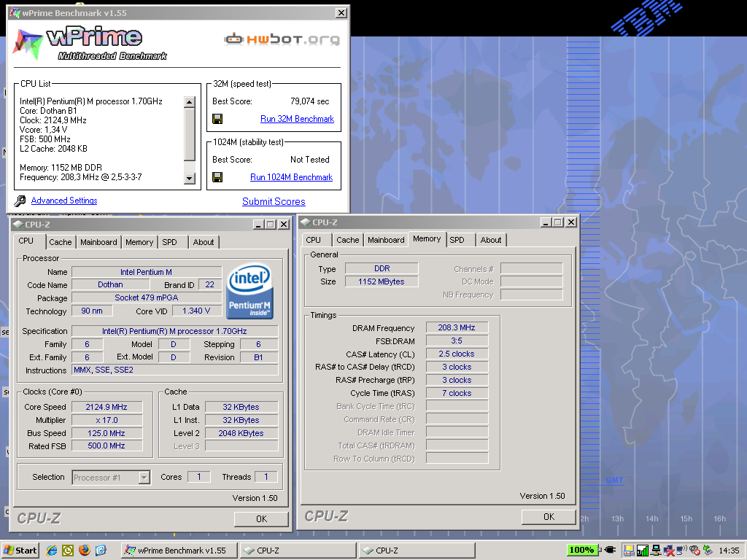Click the Core Speed field 2124.9 MHz
The image size is (747, 560).
pos(107,407)
